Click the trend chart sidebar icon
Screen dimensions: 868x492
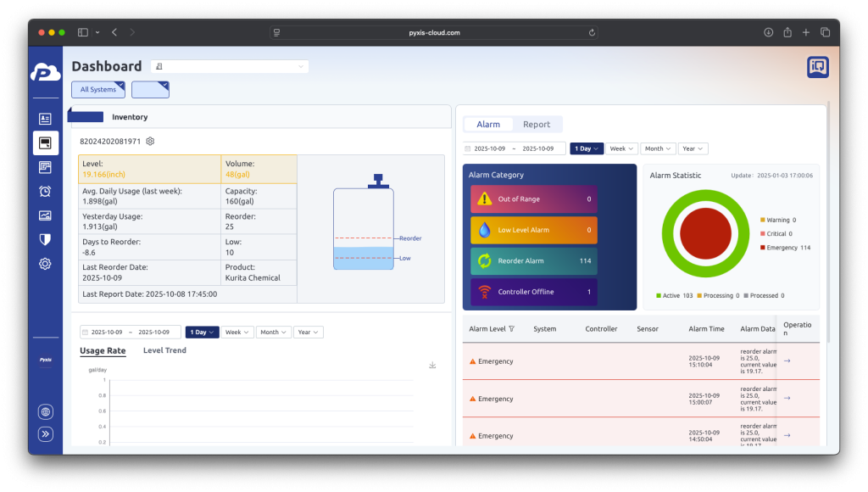pyautogui.click(x=45, y=215)
